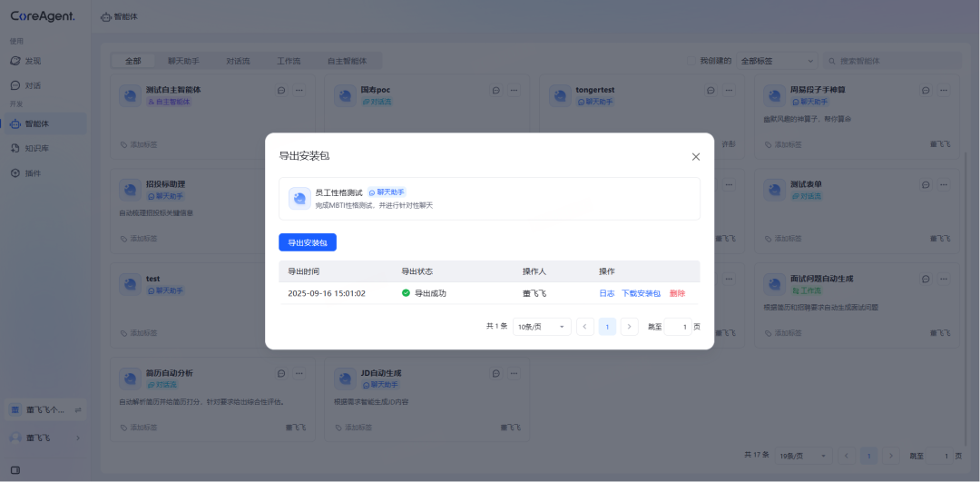Select the 自主智能体 filter tab

click(347, 61)
